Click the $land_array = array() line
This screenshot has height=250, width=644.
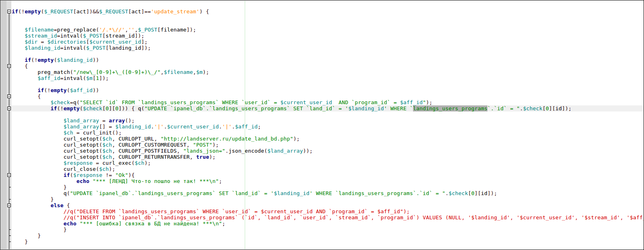click(x=99, y=121)
